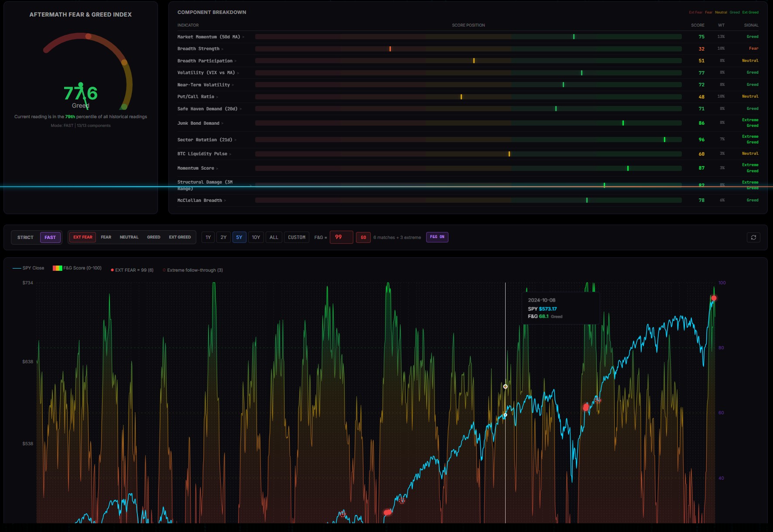Switch chart range to 10Y
The width and height of the screenshot is (773, 532).
(256, 237)
